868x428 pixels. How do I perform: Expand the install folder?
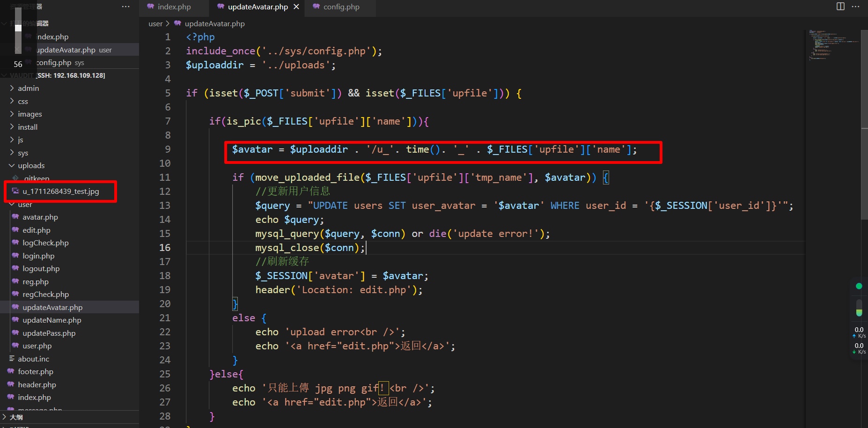(69, 127)
